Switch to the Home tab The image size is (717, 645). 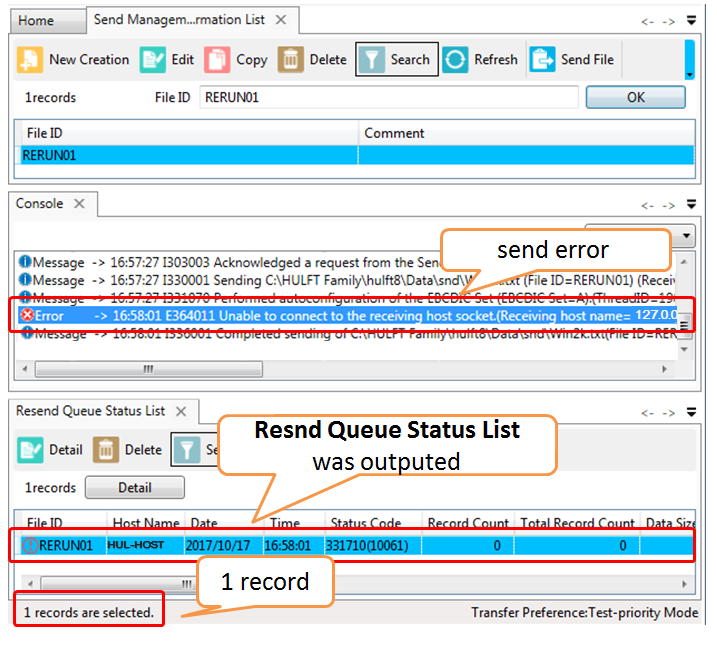(x=37, y=21)
